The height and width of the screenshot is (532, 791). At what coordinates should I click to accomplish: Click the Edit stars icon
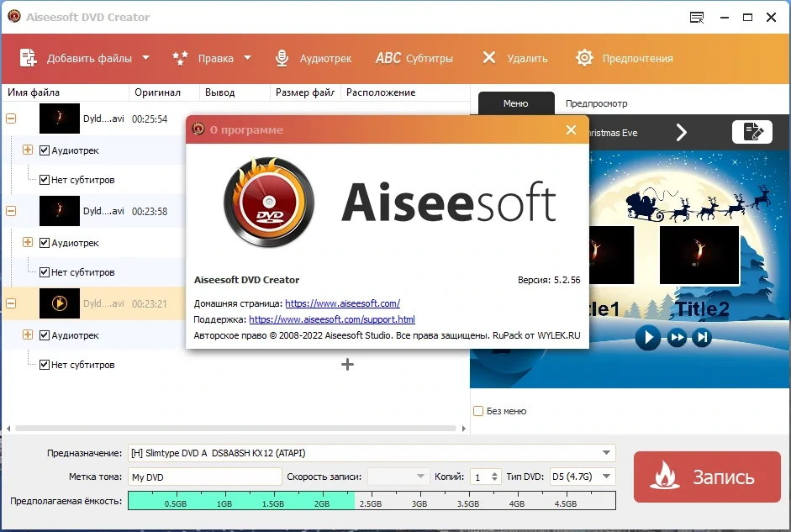[180, 58]
